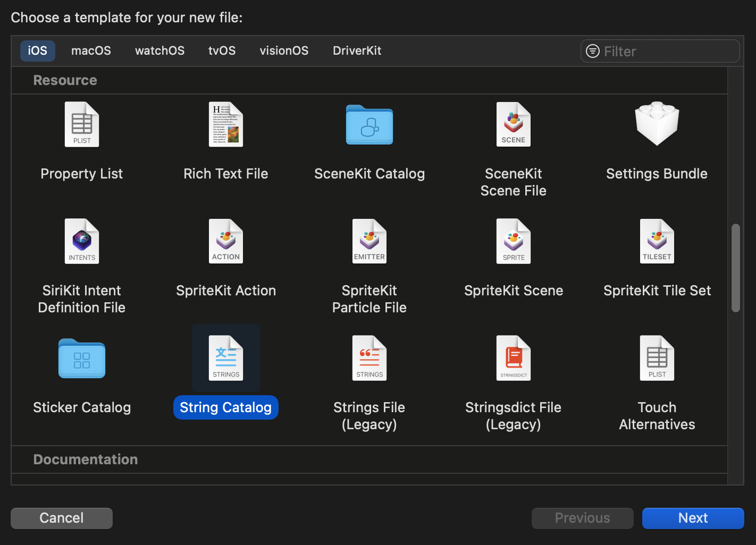Choose the SiriKit Intent Definition File icon
Image resolution: width=756 pixels, height=545 pixels.
point(82,241)
